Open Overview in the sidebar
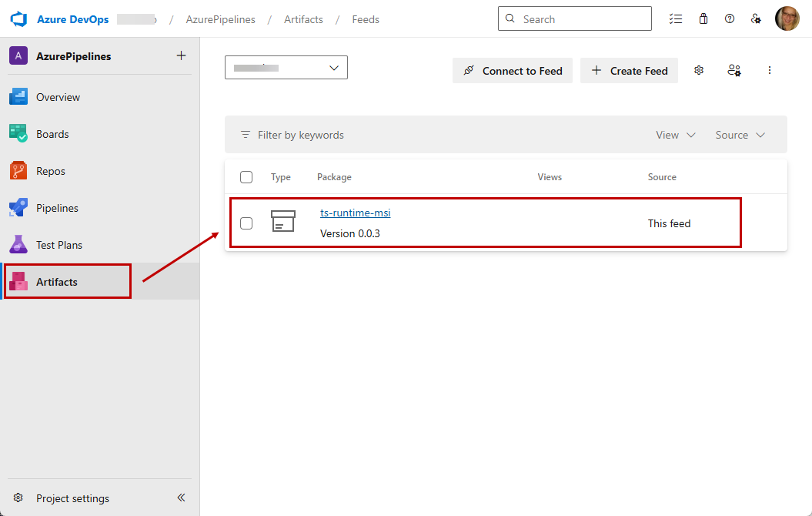 (x=99, y=97)
